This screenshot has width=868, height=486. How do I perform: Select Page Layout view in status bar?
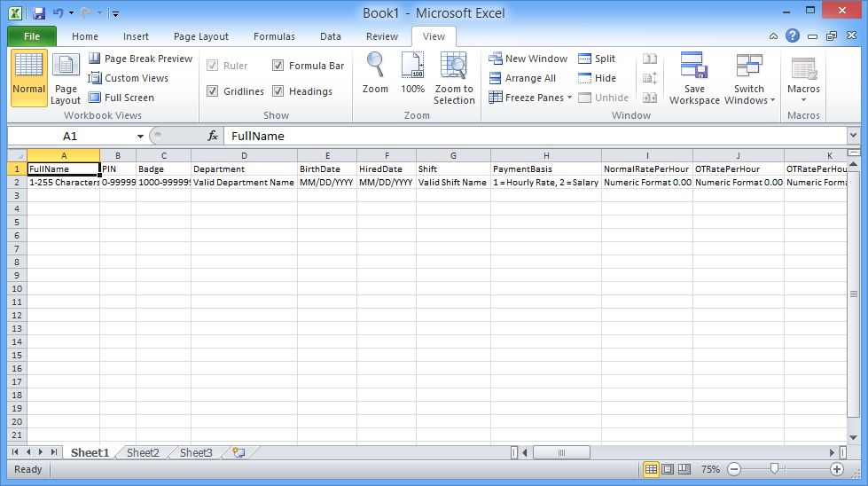coord(668,469)
